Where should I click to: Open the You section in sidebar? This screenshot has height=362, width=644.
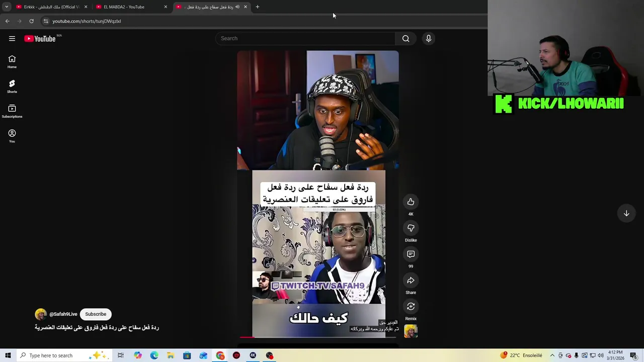12,136
